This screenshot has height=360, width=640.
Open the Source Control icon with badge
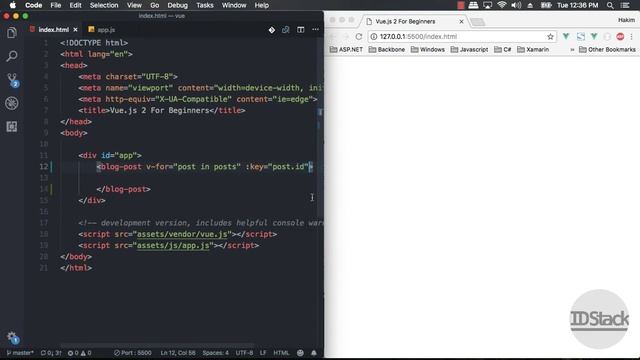coord(12,80)
